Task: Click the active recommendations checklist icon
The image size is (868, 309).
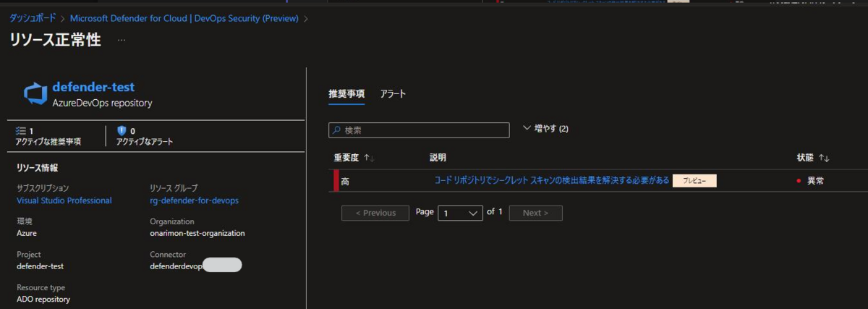Action: (20, 131)
